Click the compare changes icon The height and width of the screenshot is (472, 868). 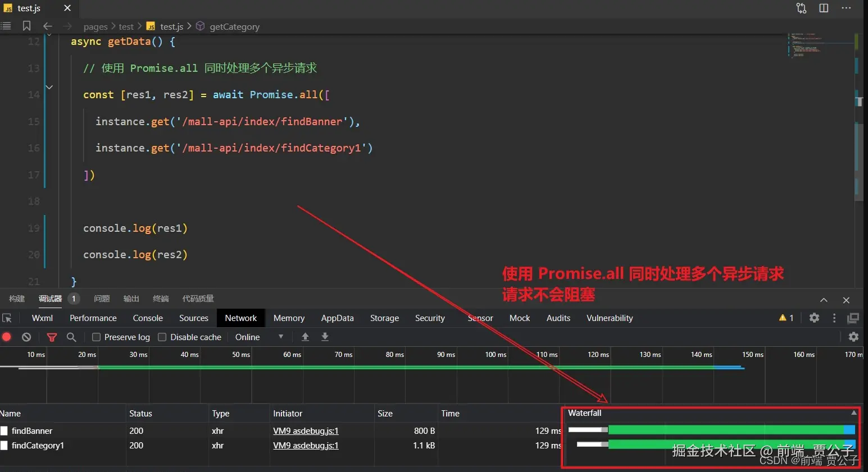[x=801, y=8]
